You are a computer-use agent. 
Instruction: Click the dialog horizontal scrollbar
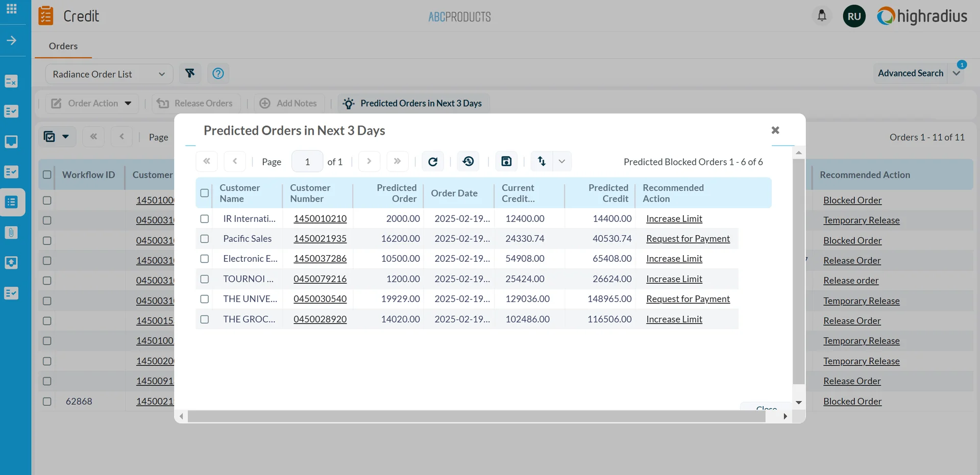tap(476, 416)
